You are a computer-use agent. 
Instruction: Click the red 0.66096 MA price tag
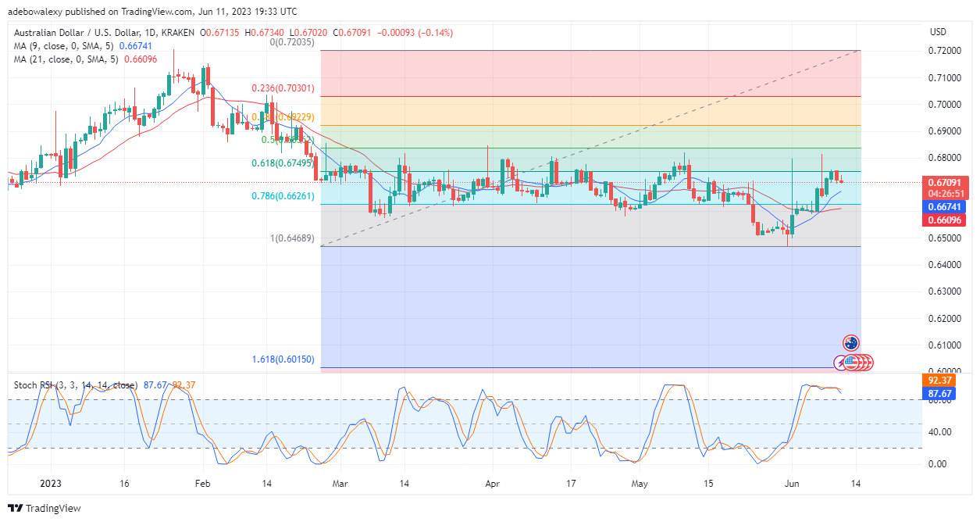click(943, 220)
